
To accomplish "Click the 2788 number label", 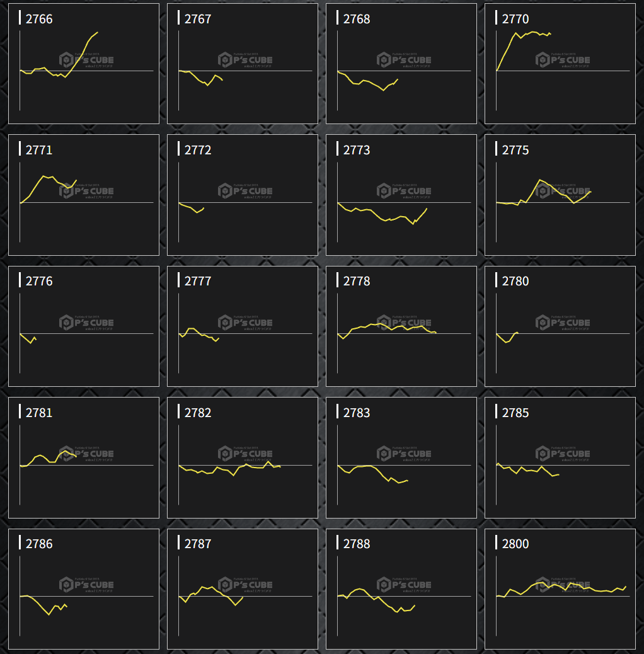I will [x=357, y=544].
